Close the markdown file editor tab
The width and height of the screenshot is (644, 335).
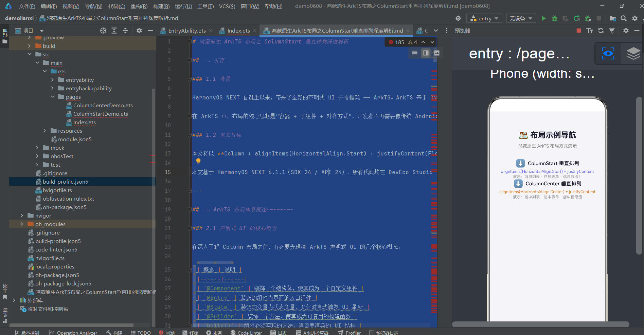point(408,31)
